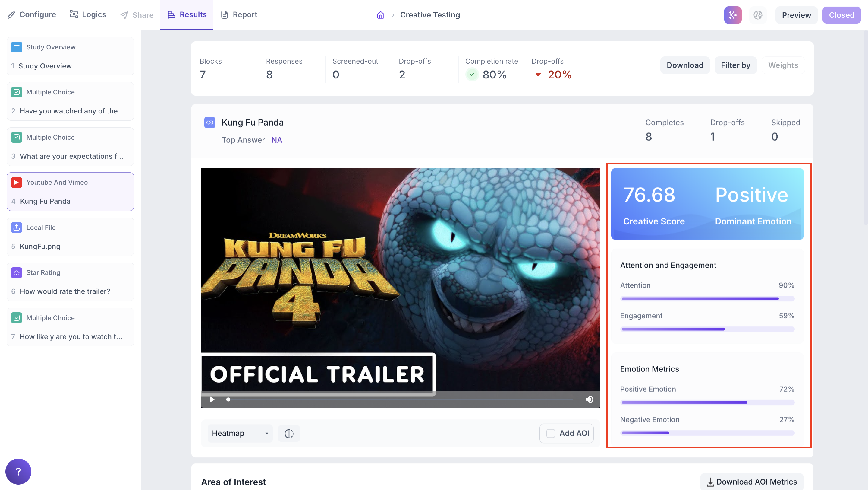
Task: Click the Weights button
Action: pos(783,65)
